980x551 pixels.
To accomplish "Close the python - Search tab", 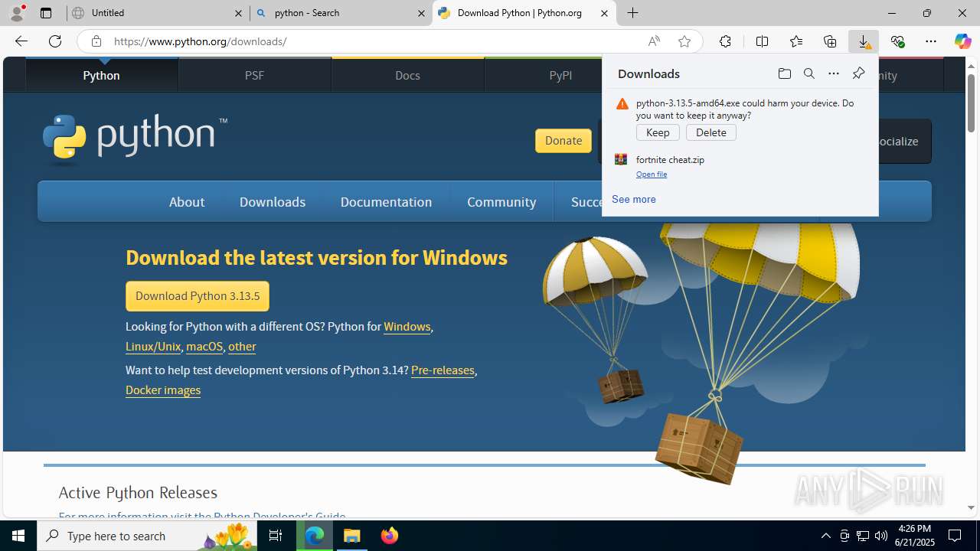I will tap(421, 13).
